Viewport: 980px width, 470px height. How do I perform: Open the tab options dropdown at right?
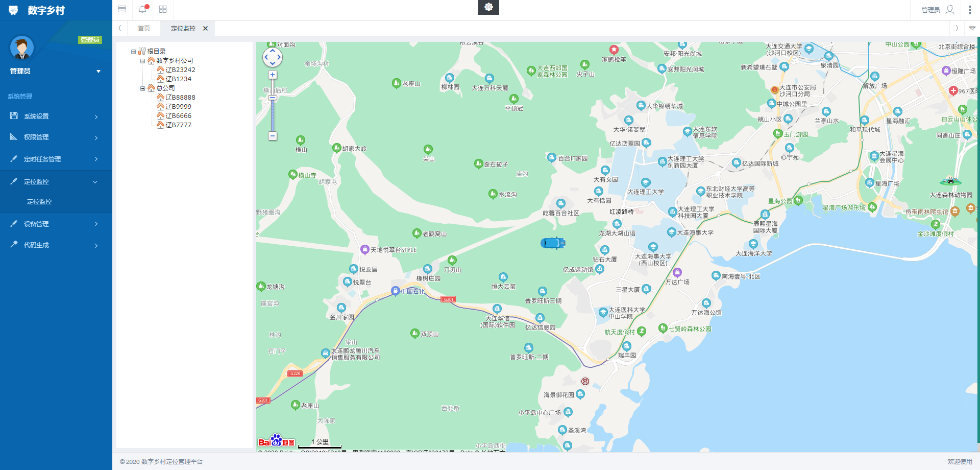972,28
